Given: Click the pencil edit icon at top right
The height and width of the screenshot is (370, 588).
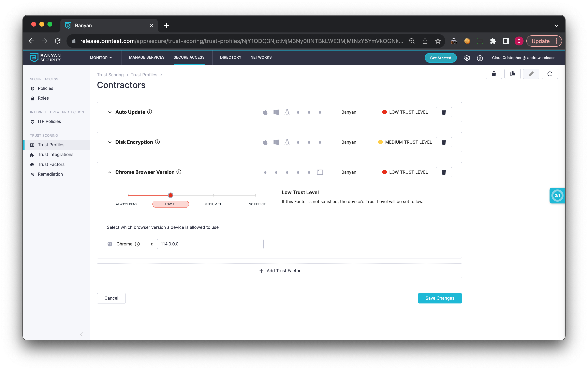Looking at the screenshot, I should 531,74.
